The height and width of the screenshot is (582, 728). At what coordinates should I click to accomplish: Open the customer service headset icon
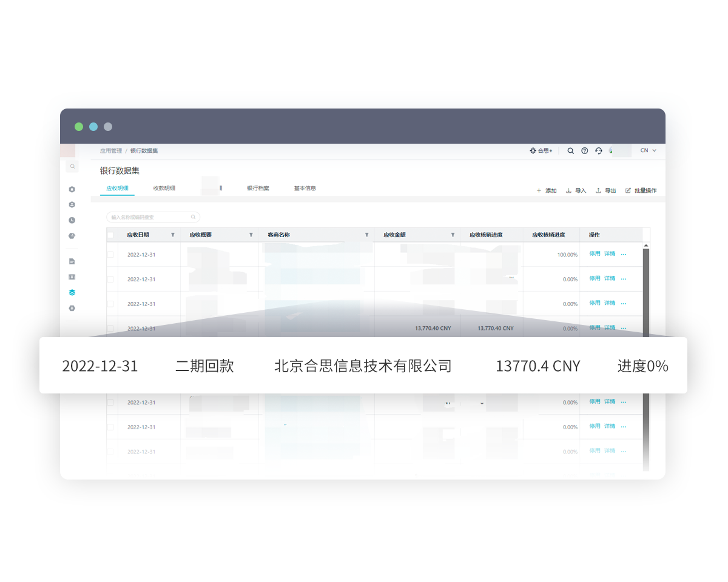(599, 150)
